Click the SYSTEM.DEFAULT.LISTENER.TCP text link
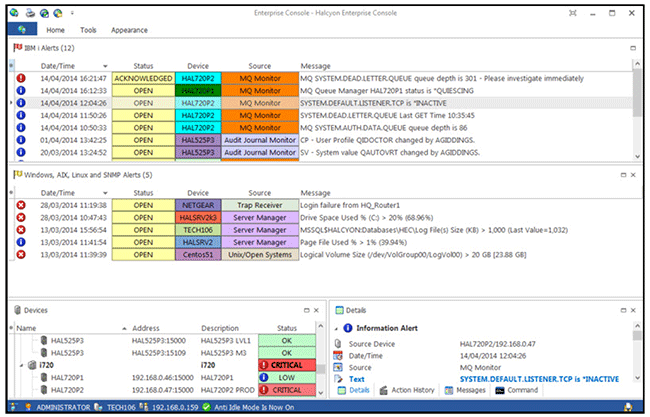 click(539, 379)
